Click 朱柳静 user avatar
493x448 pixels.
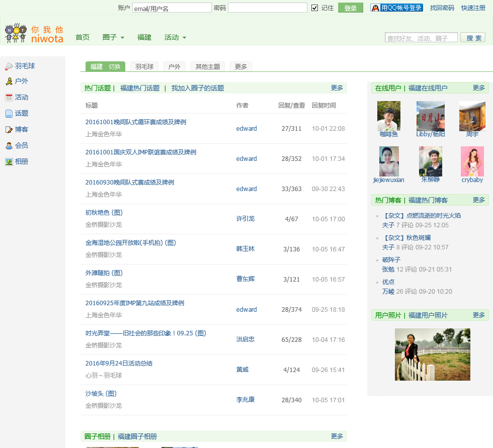tap(431, 161)
